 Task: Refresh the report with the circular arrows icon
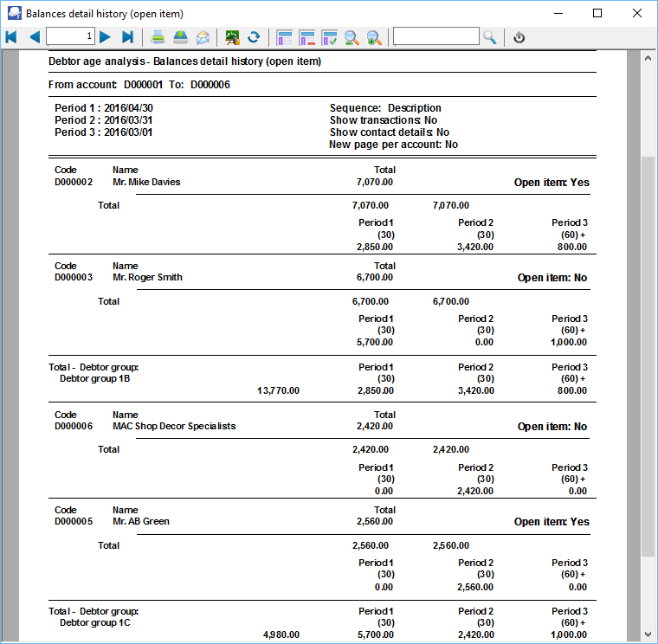click(254, 37)
